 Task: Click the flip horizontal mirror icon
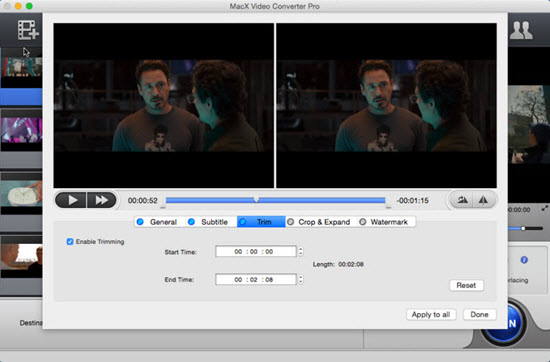tap(484, 200)
